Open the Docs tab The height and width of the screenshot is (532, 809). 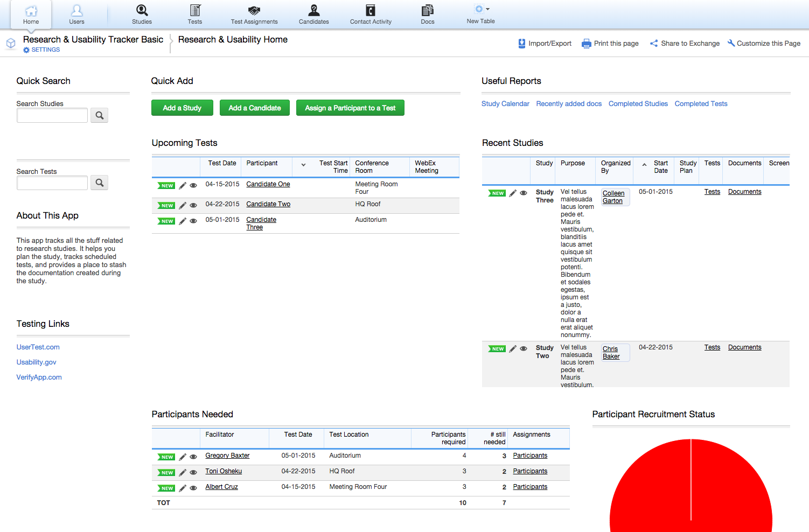428,15
